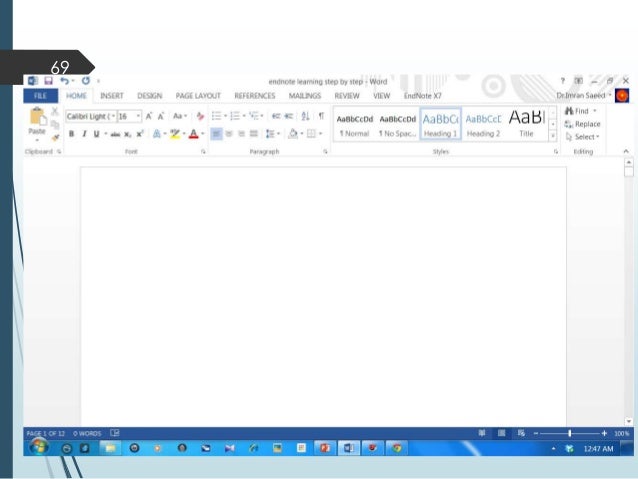Toggle show paragraph marks
The height and width of the screenshot is (479, 638).
321,116
